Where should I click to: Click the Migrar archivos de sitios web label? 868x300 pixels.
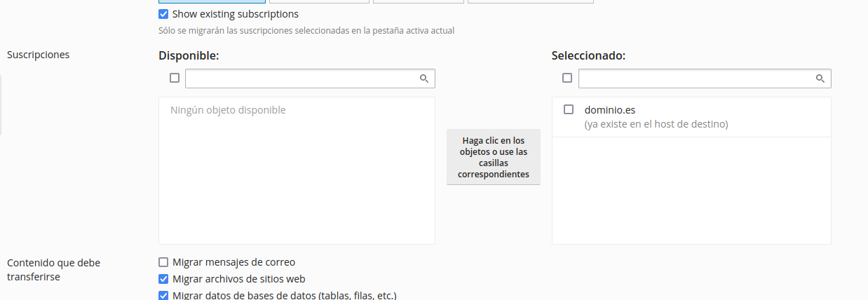click(239, 279)
